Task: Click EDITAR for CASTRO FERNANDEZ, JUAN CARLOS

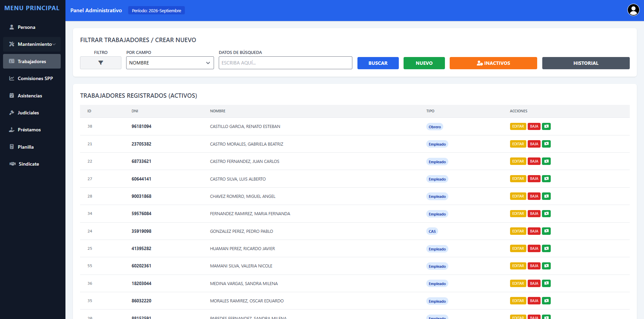Action: click(x=518, y=161)
